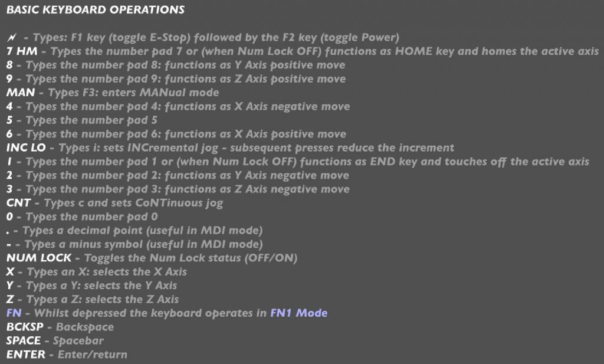The height and width of the screenshot is (364, 604).
Task: Click the blue FN key label
Action: pyautogui.click(x=14, y=313)
